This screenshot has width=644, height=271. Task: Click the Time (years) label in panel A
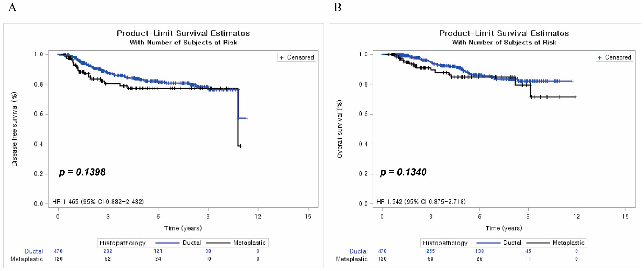click(x=183, y=228)
